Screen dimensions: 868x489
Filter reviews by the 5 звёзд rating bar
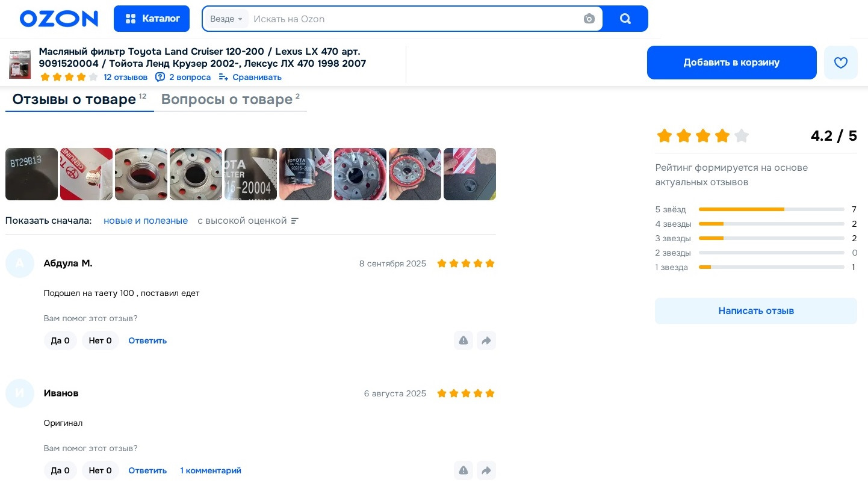(756, 209)
